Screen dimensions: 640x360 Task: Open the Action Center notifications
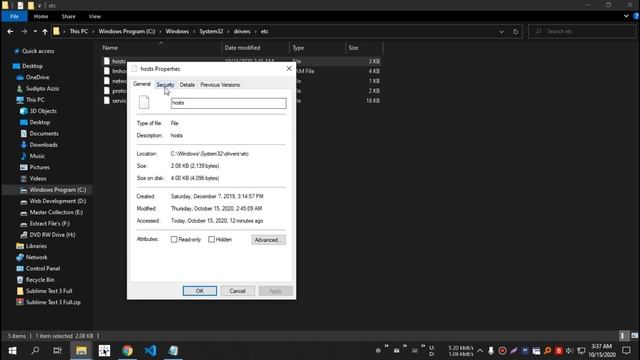coord(626,351)
